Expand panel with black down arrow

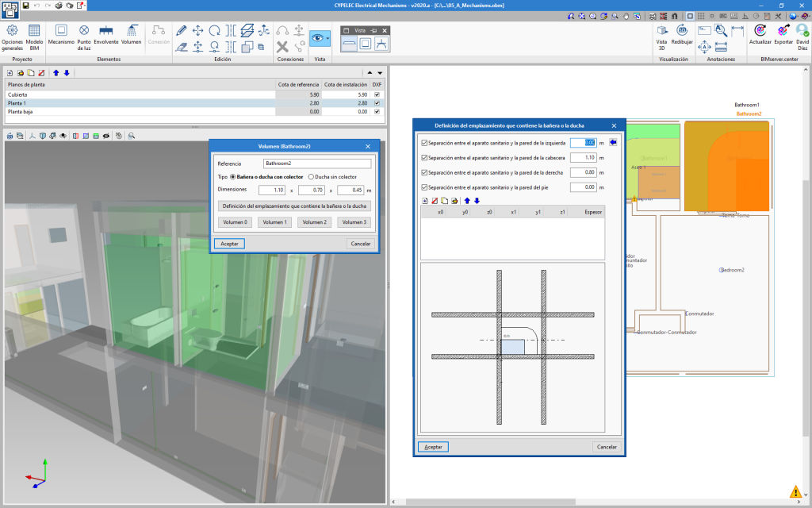380,73
